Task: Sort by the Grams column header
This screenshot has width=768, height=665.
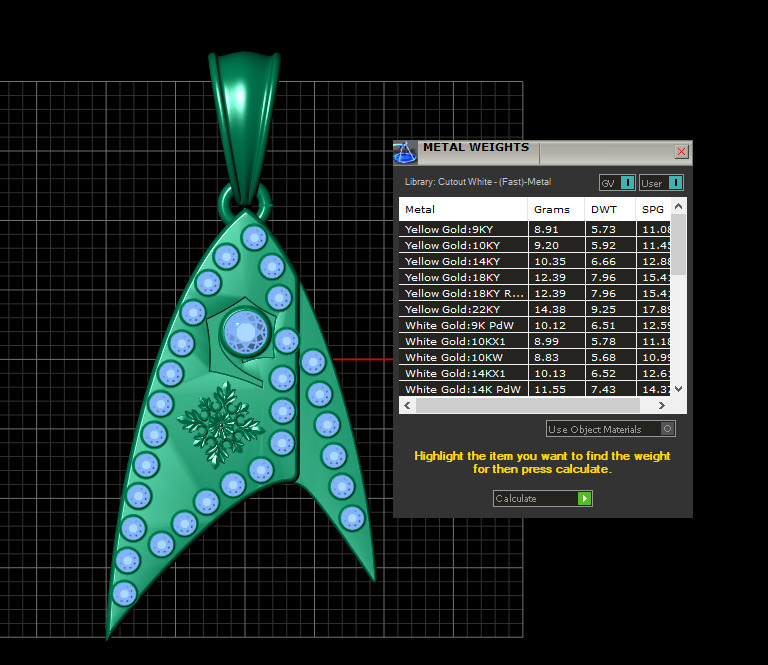Action: 556,209
